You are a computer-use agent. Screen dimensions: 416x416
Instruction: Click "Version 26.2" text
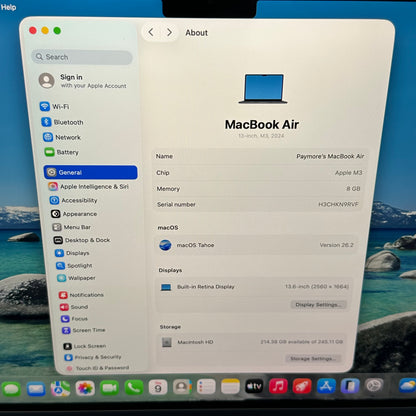pyautogui.click(x=336, y=245)
